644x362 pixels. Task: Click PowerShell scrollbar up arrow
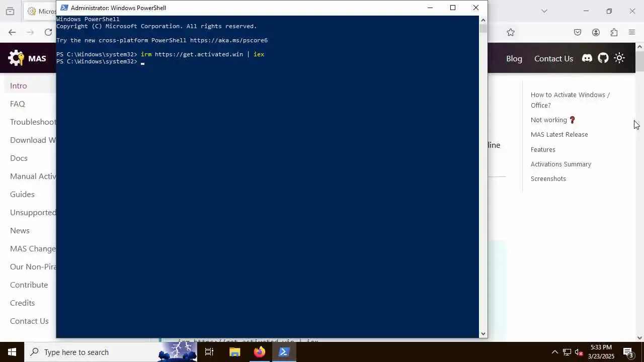[x=483, y=19]
